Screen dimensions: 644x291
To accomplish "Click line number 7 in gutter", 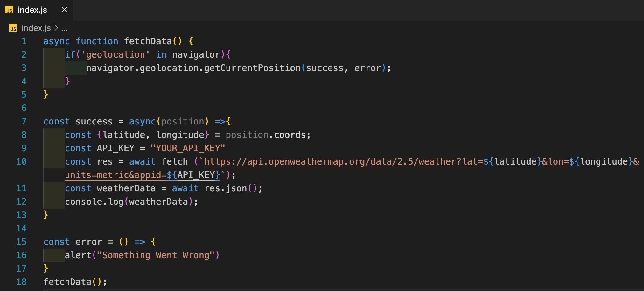I will point(24,122).
